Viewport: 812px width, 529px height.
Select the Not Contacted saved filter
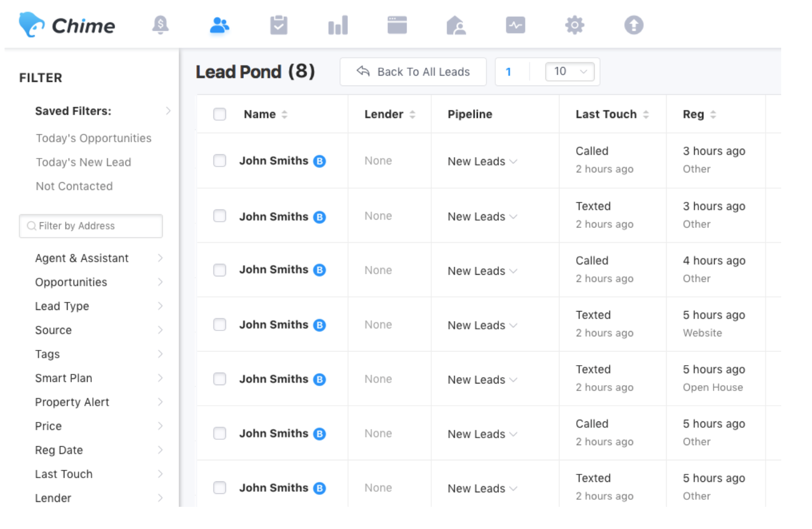pyautogui.click(x=74, y=186)
